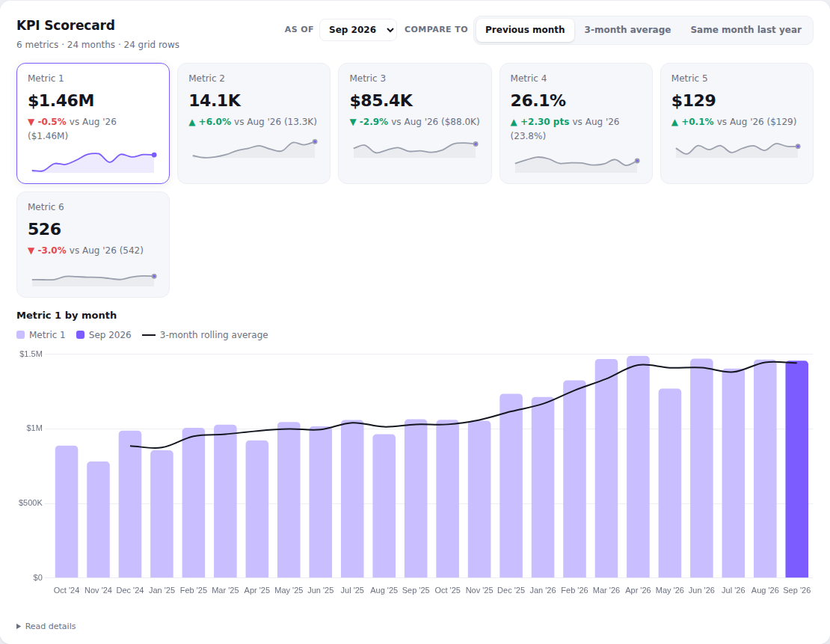Click the Nov '24 bar in the chart
The height and width of the screenshot is (644, 830).
tap(99, 520)
